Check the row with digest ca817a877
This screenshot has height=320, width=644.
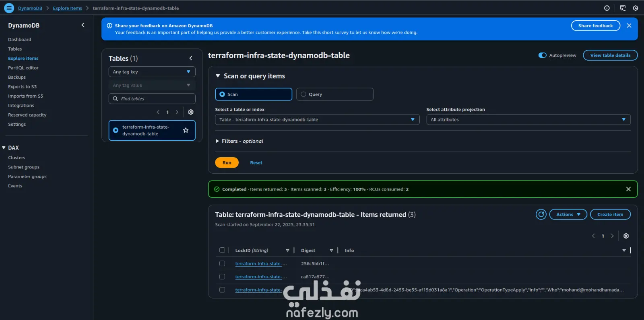tap(222, 277)
